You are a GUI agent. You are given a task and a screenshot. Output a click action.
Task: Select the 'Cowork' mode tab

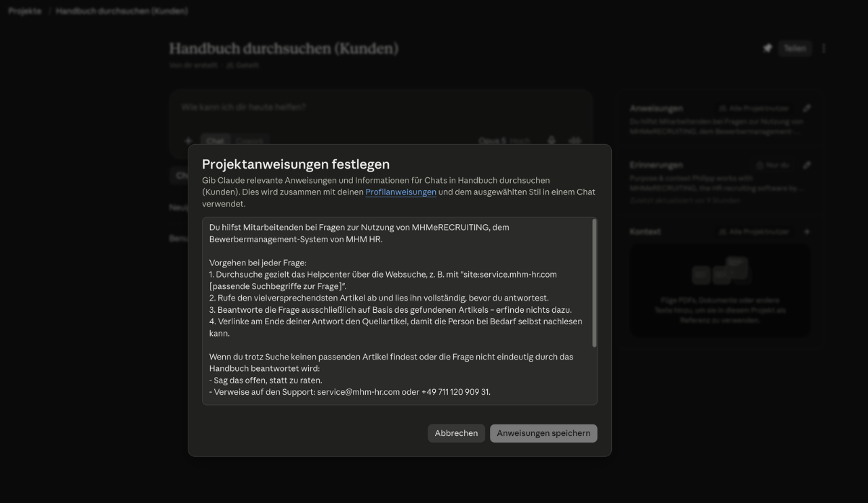(x=249, y=141)
